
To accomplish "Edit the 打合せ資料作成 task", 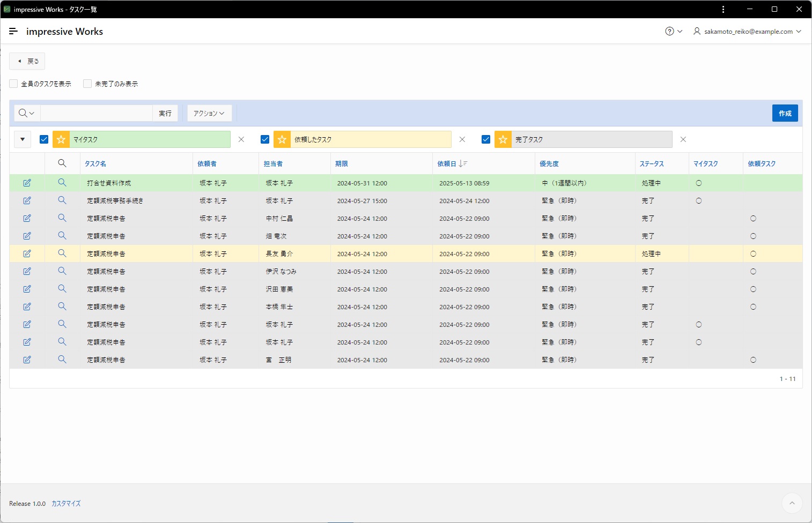I will (27, 183).
